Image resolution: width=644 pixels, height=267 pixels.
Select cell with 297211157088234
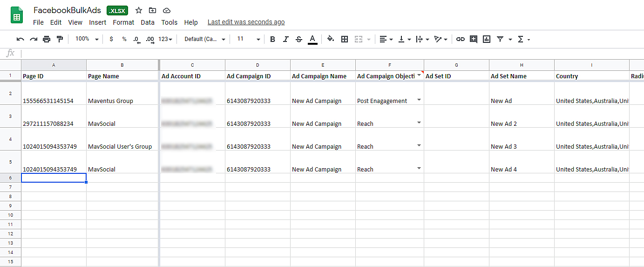pos(54,116)
